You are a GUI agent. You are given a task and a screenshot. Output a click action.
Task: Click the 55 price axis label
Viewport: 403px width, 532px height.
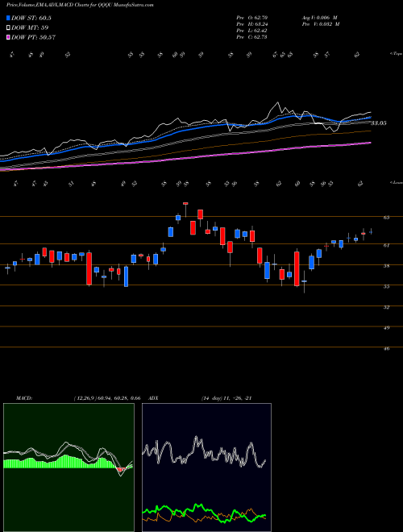[386, 287]
